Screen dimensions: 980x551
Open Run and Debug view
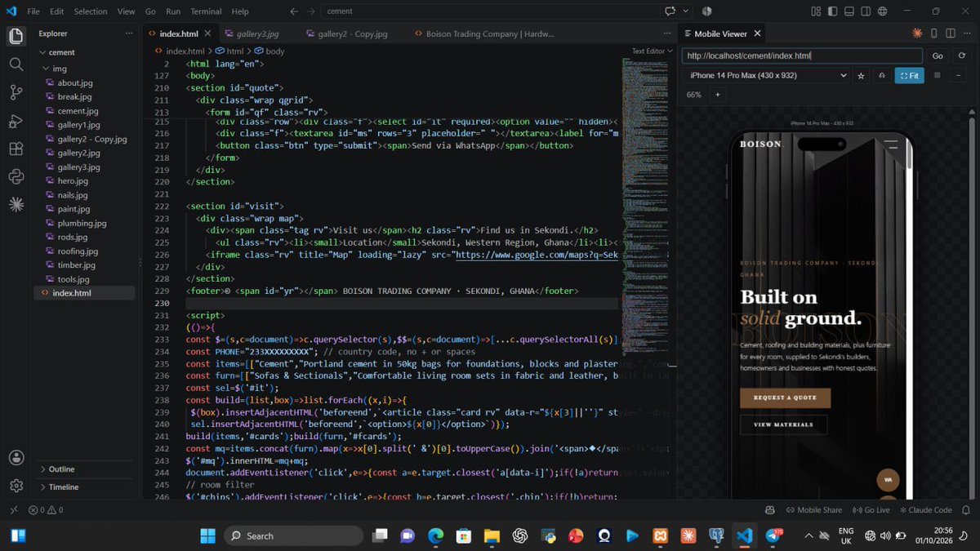(16, 121)
